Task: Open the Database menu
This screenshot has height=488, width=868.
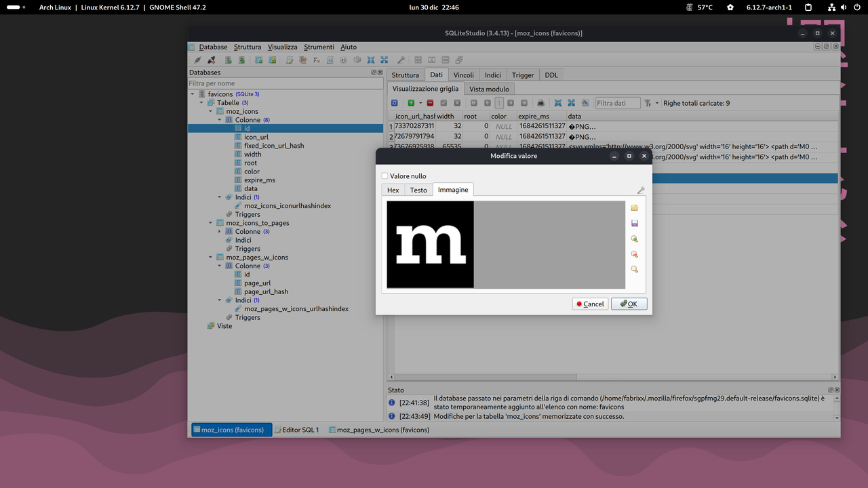Action: [x=213, y=47]
